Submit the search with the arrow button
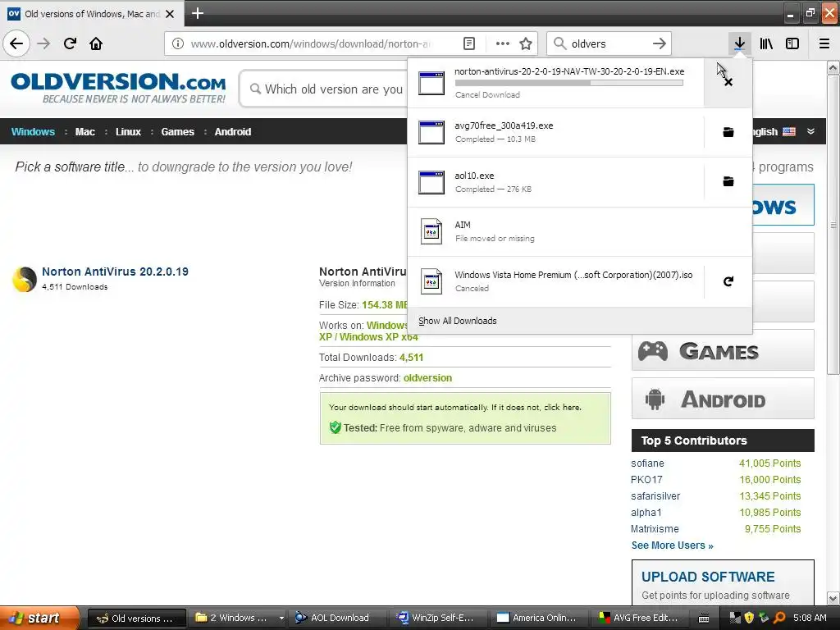Image resolution: width=840 pixels, height=630 pixels. pyautogui.click(x=660, y=43)
